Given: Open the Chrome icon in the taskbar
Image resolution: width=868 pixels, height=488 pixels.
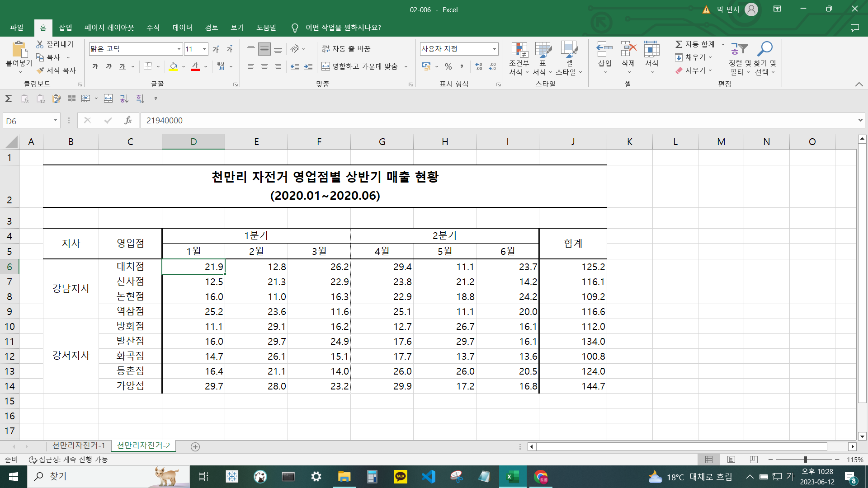Looking at the screenshot, I should pos(541,477).
